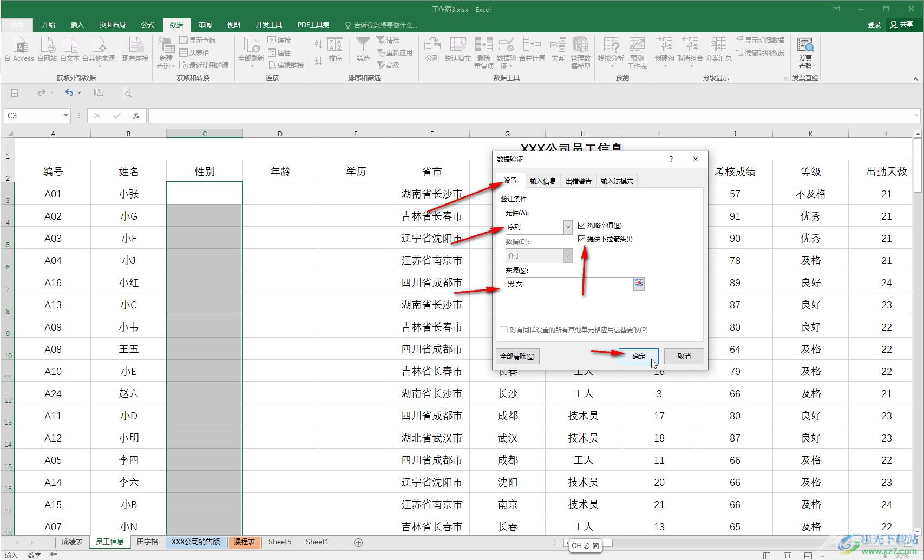Open 新建查询 dropdown
Image resolution: width=924 pixels, height=560 pixels.
point(166,53)
